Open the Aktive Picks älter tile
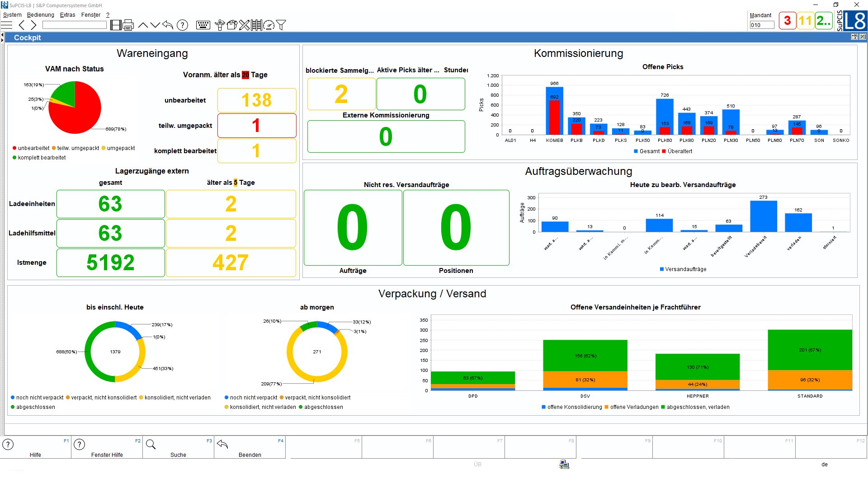868x488 pixels. pyautogui.click(x=420, y=94)
